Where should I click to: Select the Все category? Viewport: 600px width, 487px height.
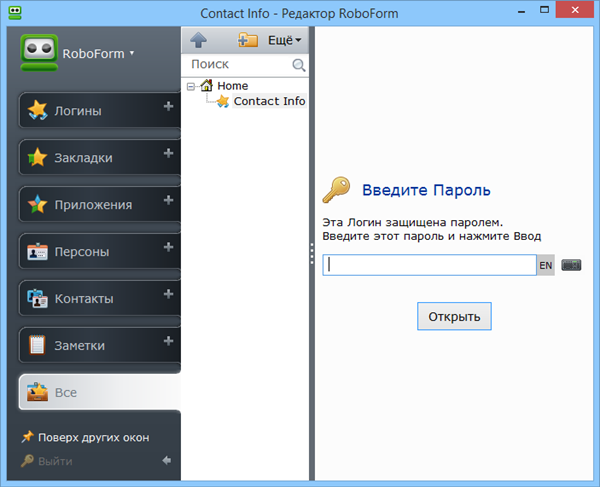[99, 392]
